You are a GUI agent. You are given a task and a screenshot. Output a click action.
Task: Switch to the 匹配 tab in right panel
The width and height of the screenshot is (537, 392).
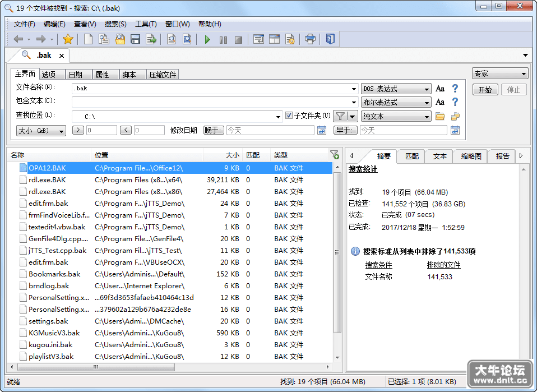pos(411,156)
